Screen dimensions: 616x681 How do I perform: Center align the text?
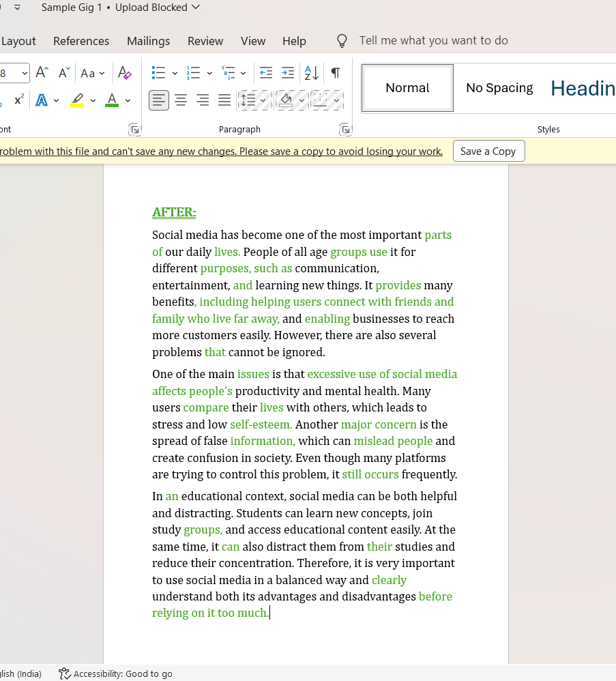(x=181, y=100)
